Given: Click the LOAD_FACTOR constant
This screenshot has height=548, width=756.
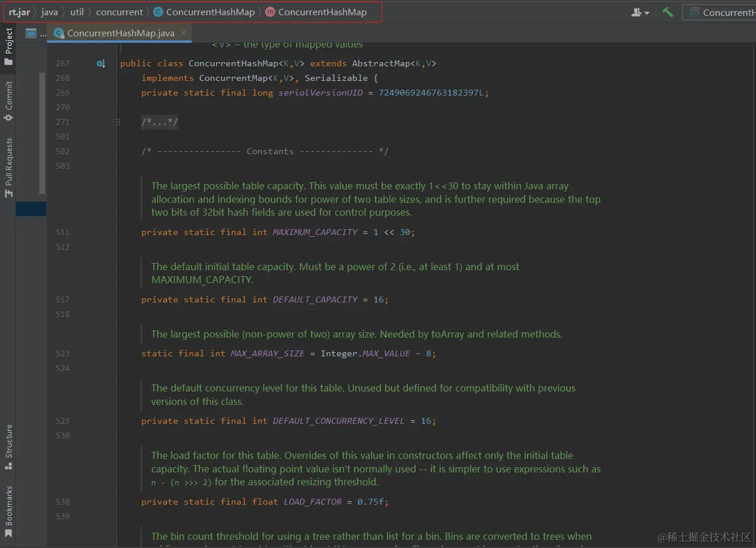Looking at the screenshot, I should 312,502.
